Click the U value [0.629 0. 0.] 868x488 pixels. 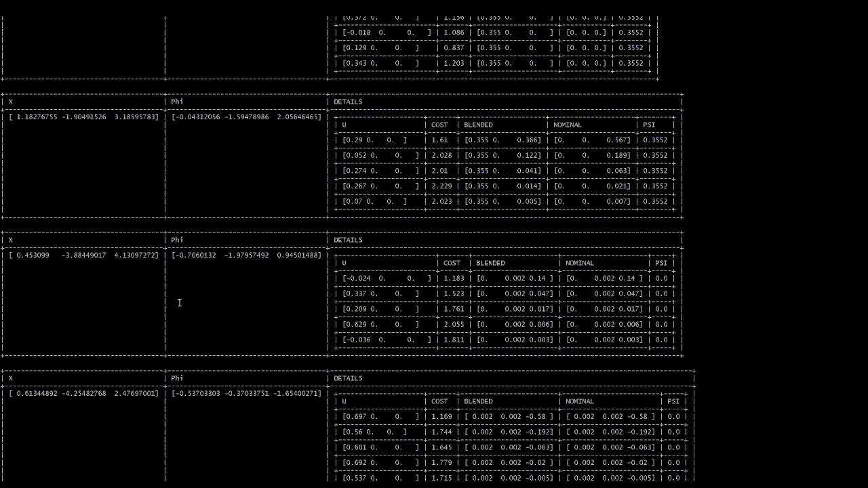click(x=380, y=324)
